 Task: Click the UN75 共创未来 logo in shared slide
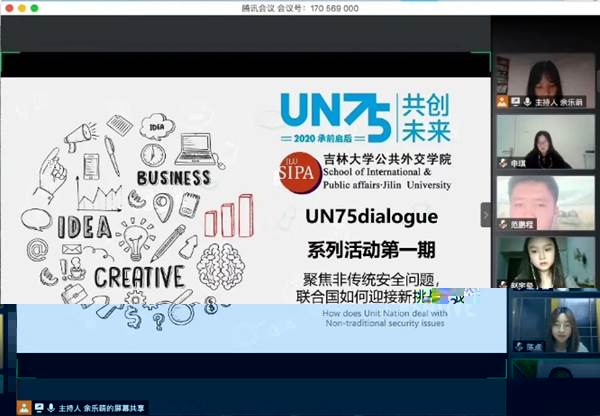coord(365,117)
